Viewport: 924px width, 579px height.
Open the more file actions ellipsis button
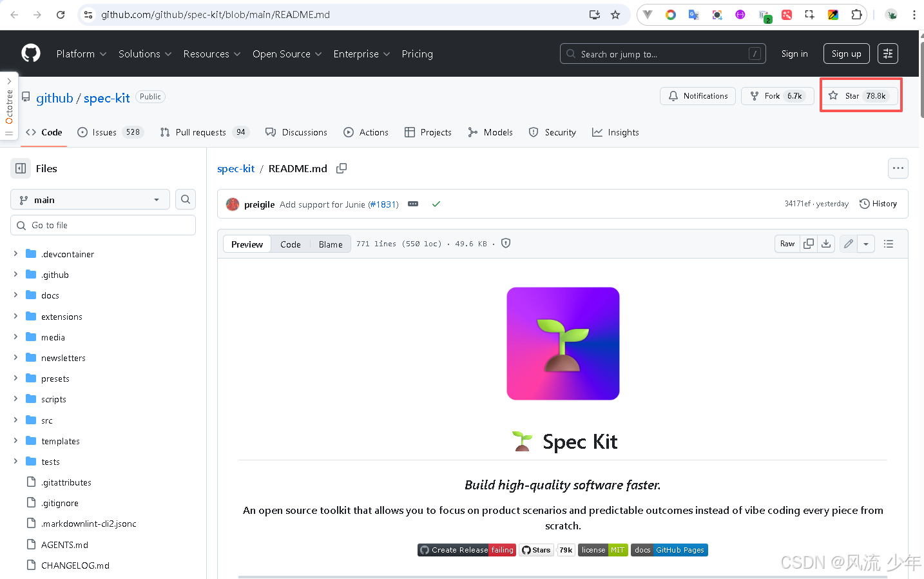898,168
